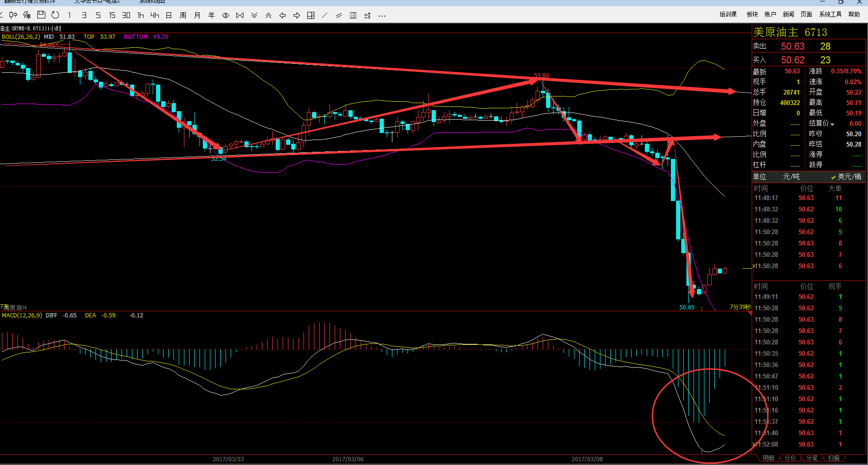Open the 系统工具 menu
The image size is (868, 465).
(830, 14)
